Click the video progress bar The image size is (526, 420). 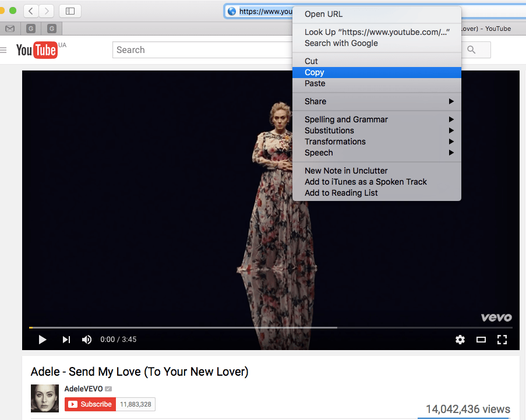[x=271, y=327]
